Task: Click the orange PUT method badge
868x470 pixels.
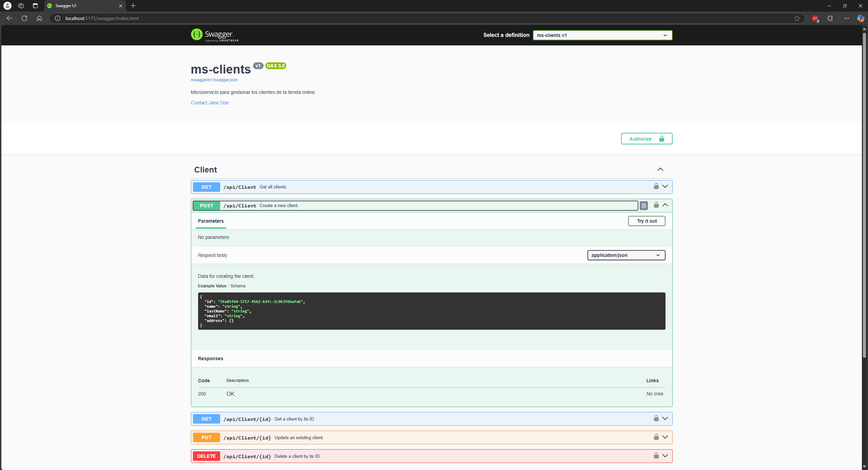Action: click(x=206, y=437)
